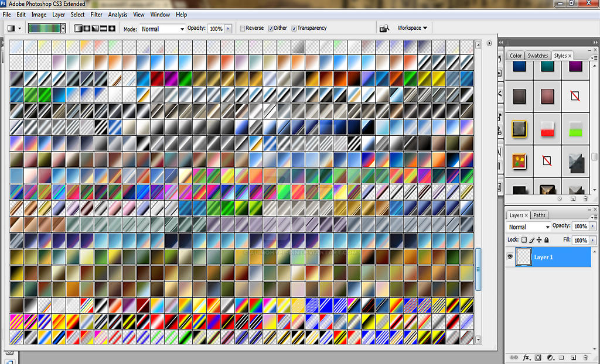
Task: Enable the Reverse checkbox
Action: (242, 28)
